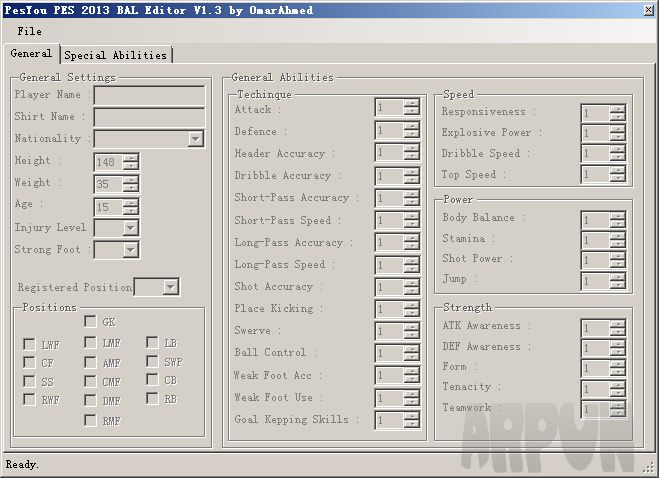Screen dimensions: 659x478
Task: Increase Goal Kepping Skills with up arrow
Action: click(x=411, y=416)
